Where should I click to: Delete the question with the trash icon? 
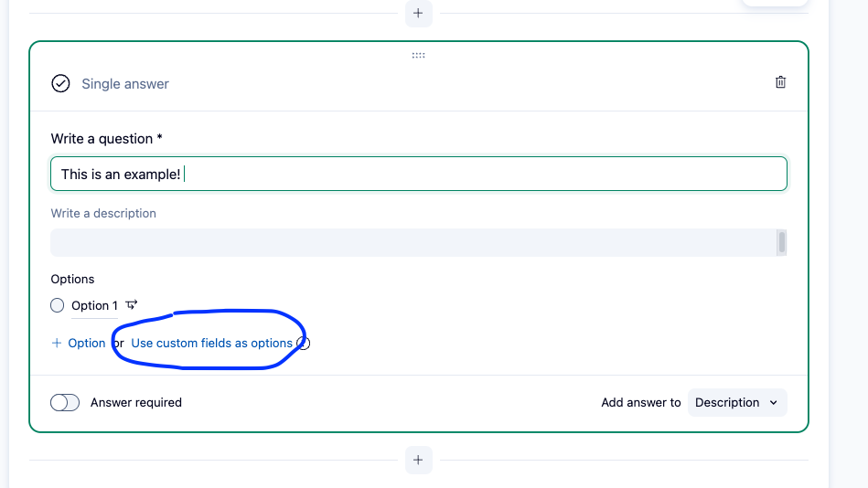(x=780, y=82)
